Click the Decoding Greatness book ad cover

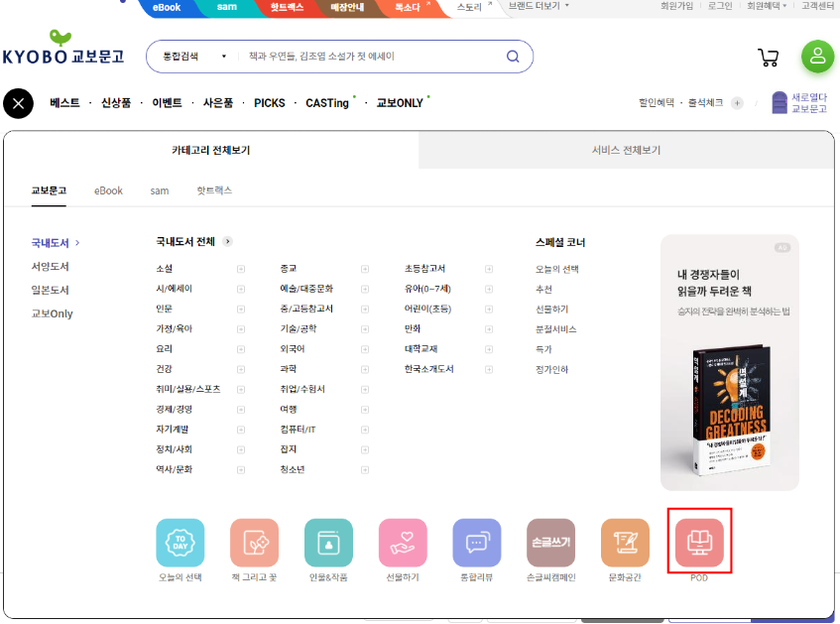[x=732, y=409]
